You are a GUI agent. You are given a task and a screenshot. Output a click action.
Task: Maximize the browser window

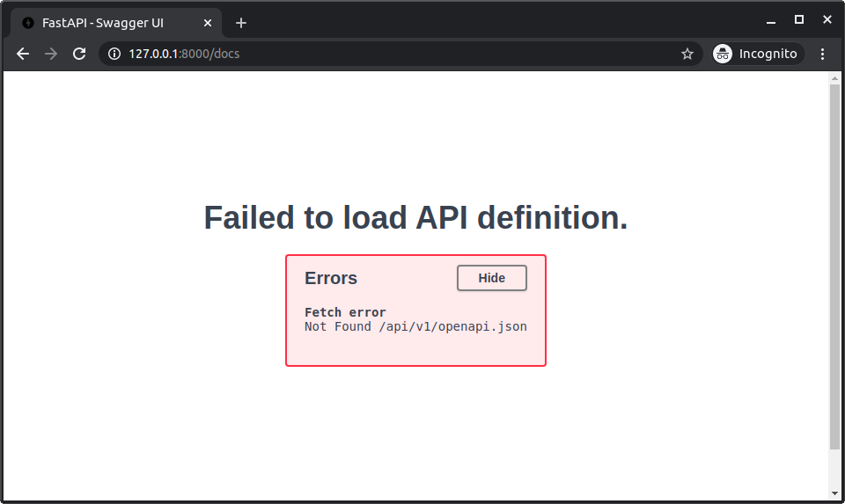799,19
